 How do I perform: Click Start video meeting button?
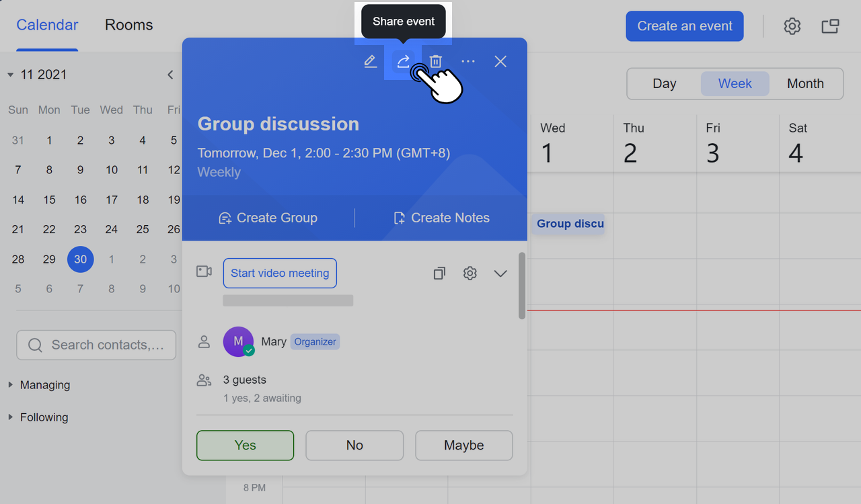(280, 274)
